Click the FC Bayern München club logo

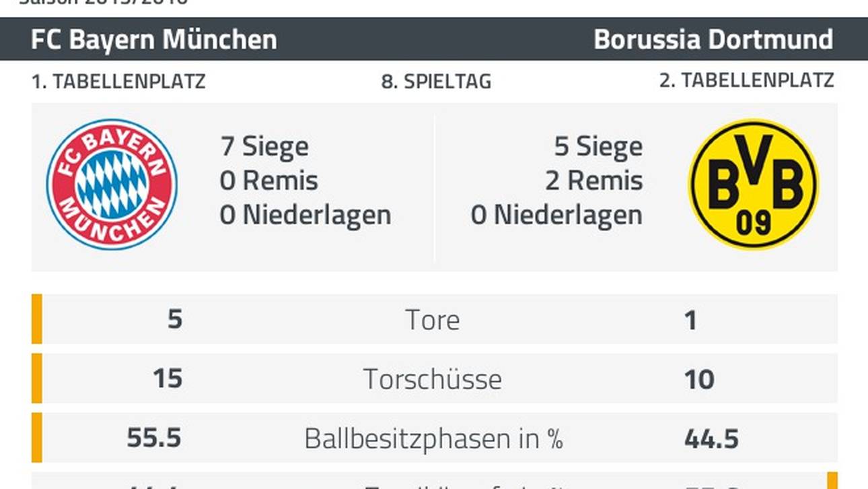pyautogui.click(x=112, y=185)
